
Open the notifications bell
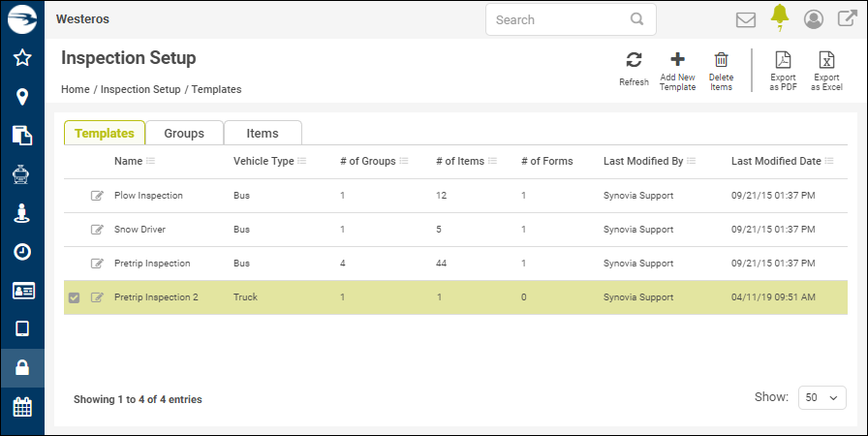click(779, 16)
